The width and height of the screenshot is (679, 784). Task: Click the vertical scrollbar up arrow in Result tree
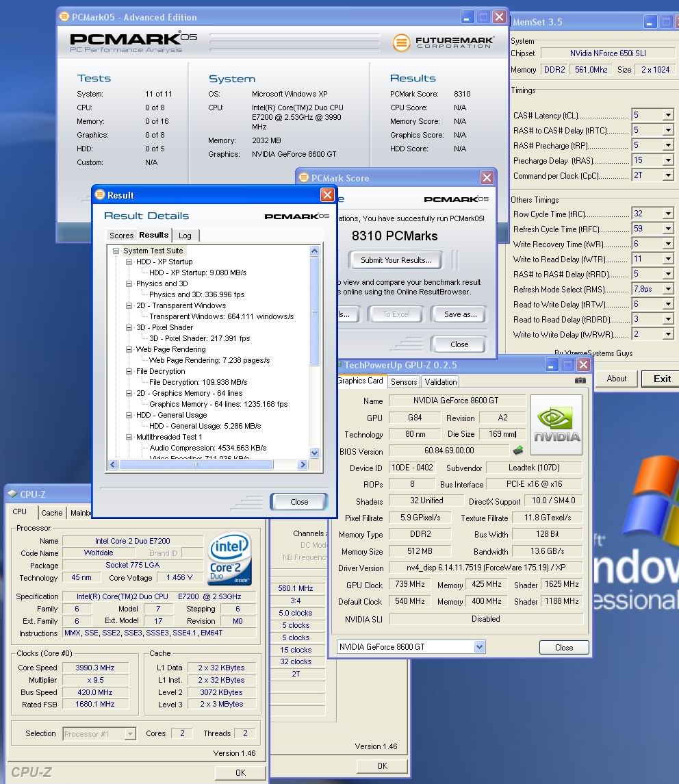[314, 251]
